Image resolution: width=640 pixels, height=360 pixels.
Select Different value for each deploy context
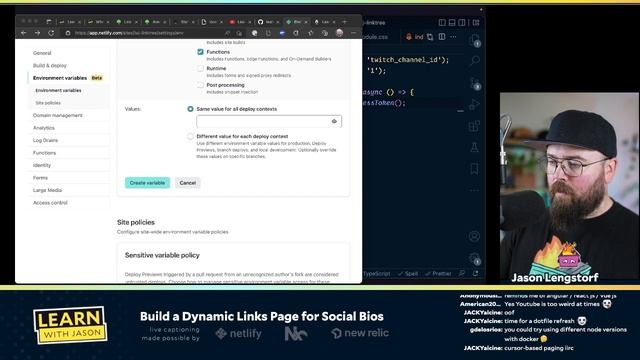pos(190,136)
